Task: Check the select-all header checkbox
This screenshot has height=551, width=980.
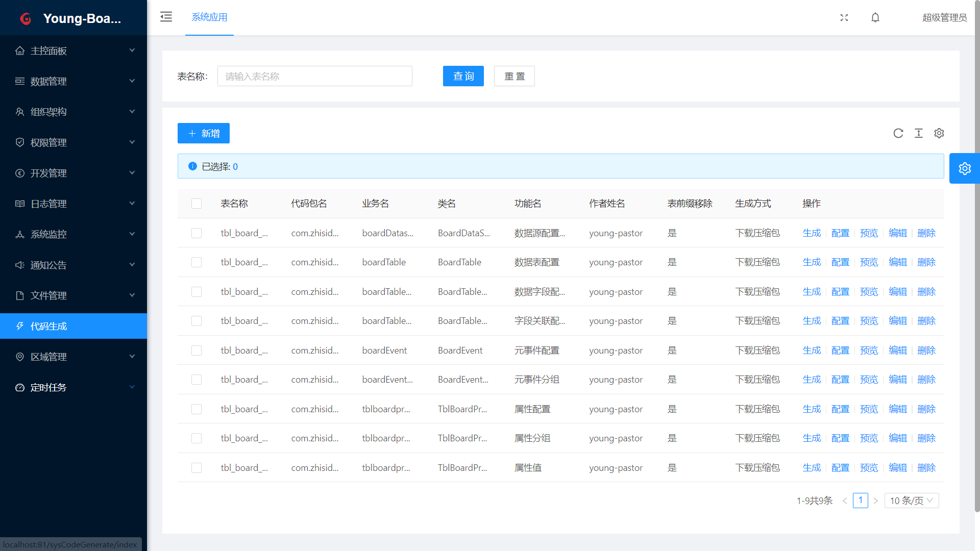Action: (197, 204)
